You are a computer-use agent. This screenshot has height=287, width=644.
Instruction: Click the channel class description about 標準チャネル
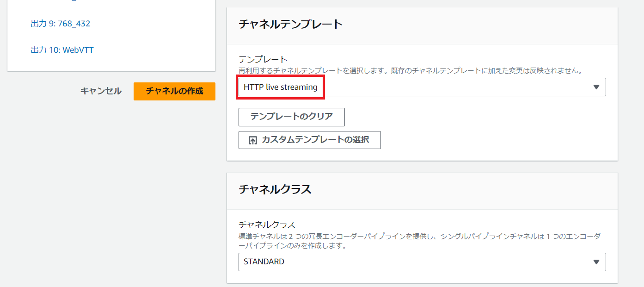coord(420,241)
